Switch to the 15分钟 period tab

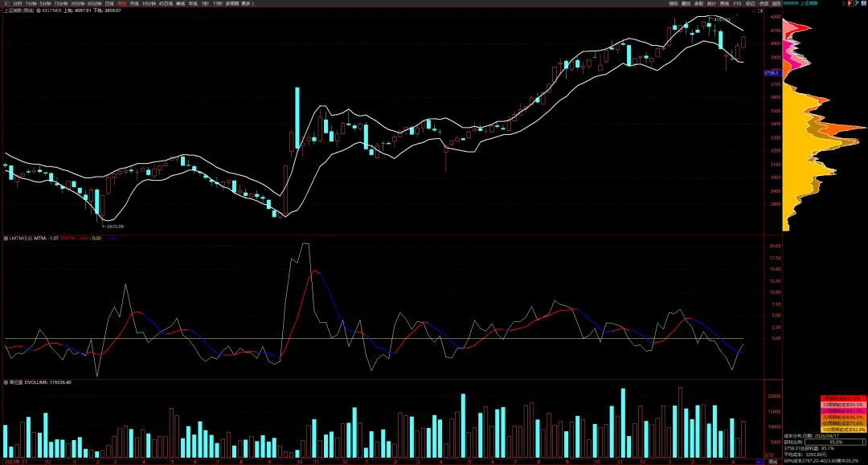pyautogui.click(x=61, y=3)
